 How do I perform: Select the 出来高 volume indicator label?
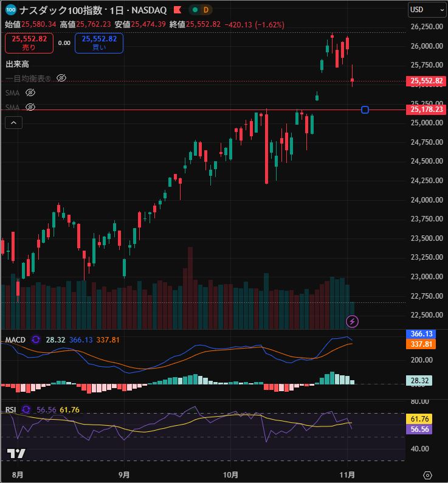point(18,64)
